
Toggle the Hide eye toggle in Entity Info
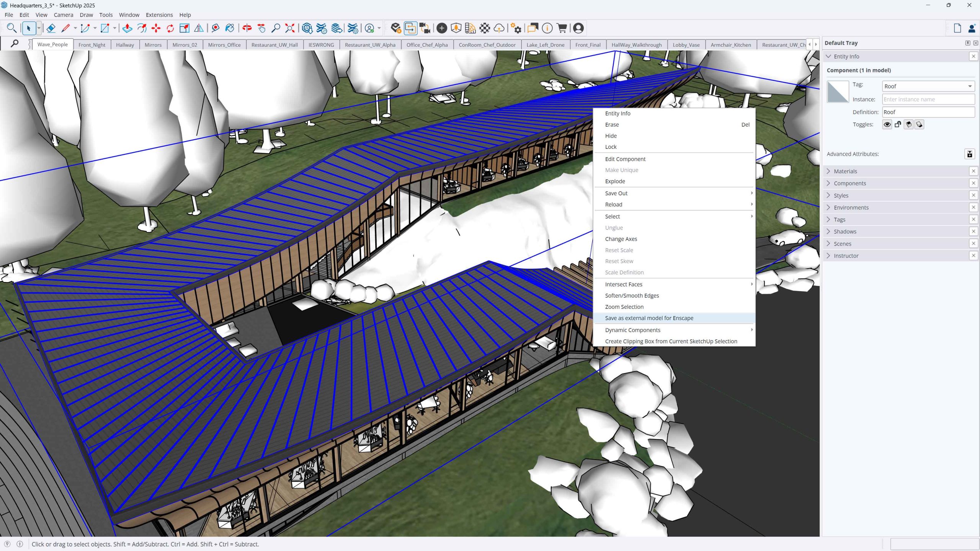(887, 124)
